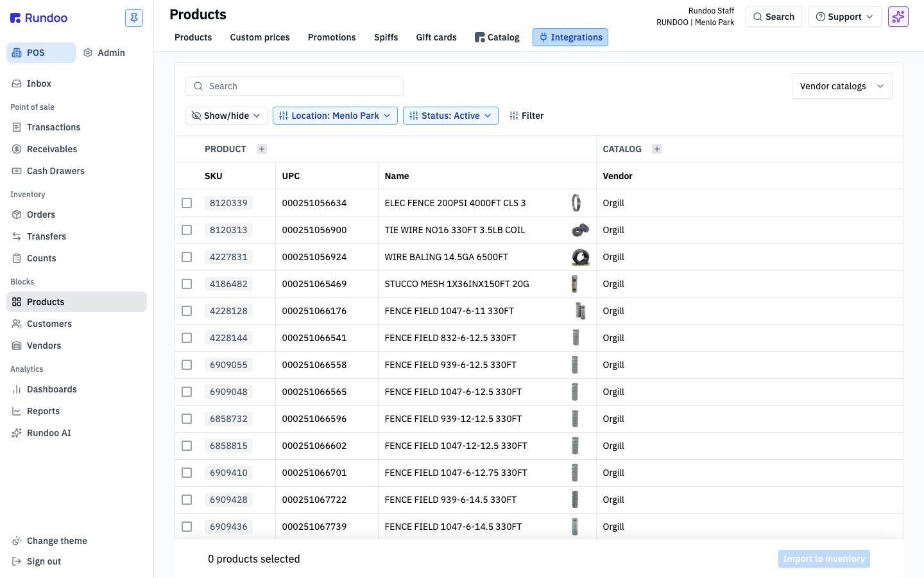Click Import to inventory button

[x=824, y=559]
